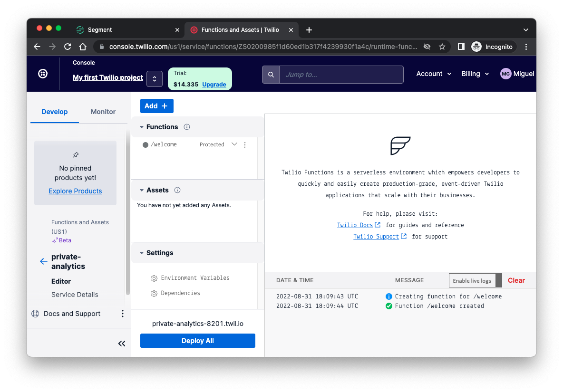Viewport: 563px width, 392px height.
Task: Click the /welcome function status dot
Action: click(146, 145)
